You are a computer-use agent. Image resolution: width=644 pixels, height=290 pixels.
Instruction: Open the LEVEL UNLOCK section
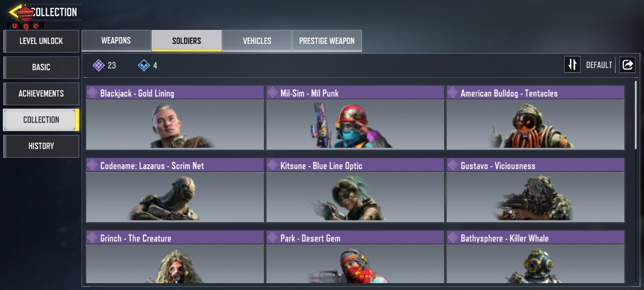pos(41,41)
